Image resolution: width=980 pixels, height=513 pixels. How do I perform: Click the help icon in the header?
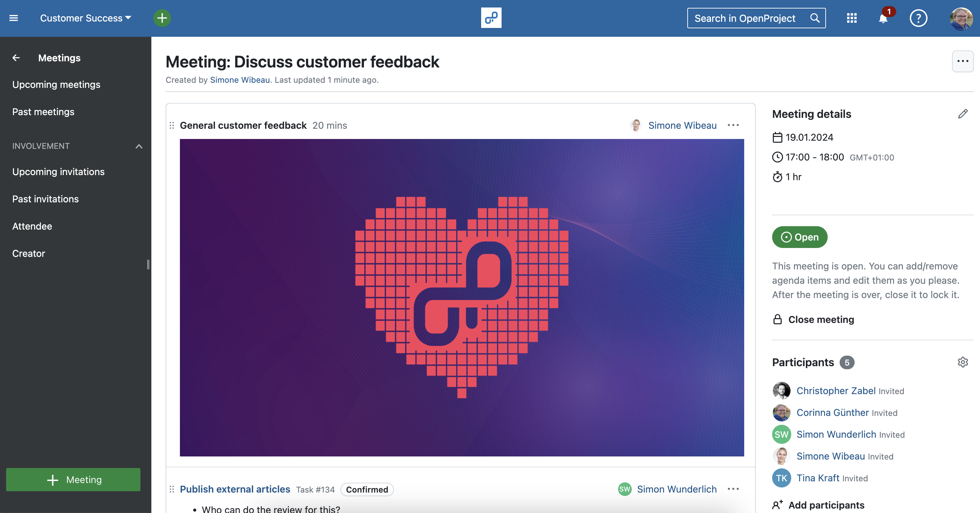point(918,18)
